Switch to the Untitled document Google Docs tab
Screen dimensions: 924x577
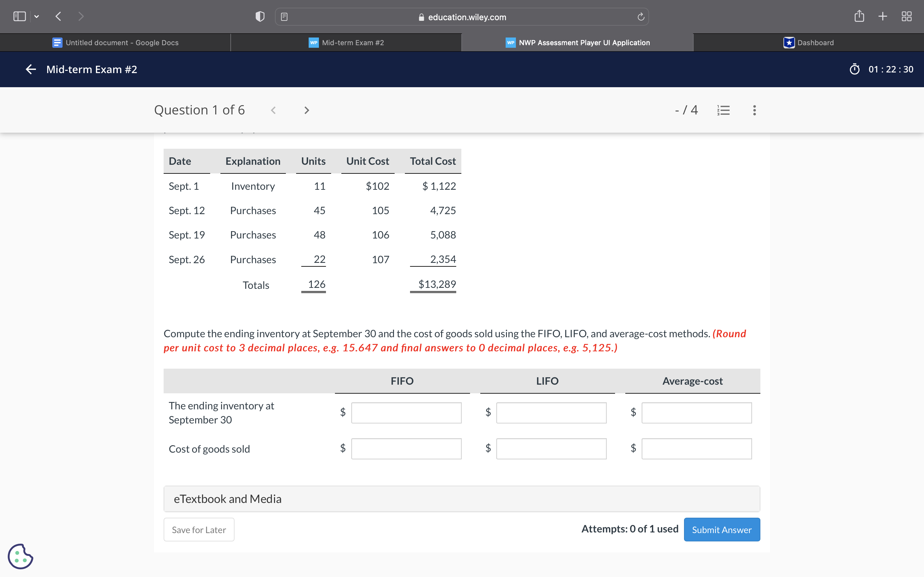pos(115,42)
